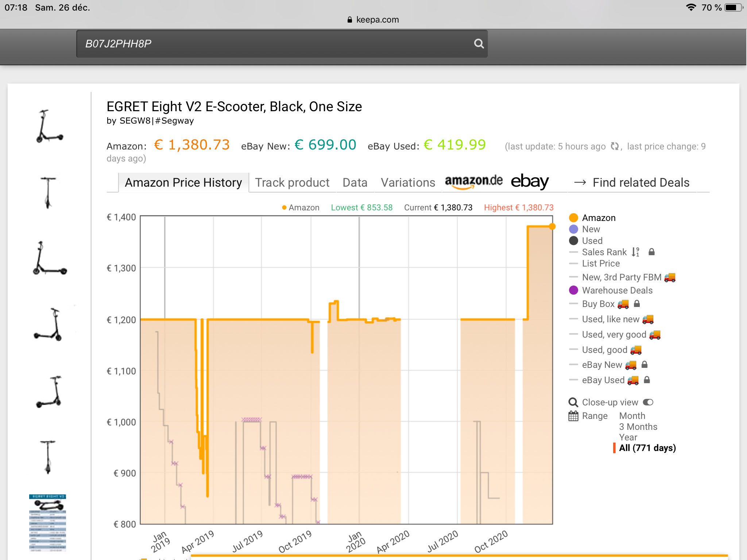The width and height of the screenshot is (747, 560).
Task: Open the ebay logo link
Action: click(529, 181)
